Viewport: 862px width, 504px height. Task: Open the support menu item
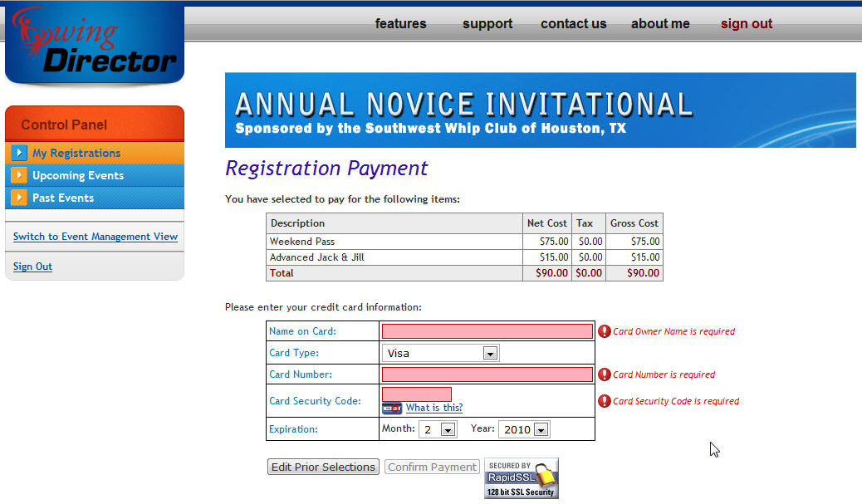click(x=487, y=23)
